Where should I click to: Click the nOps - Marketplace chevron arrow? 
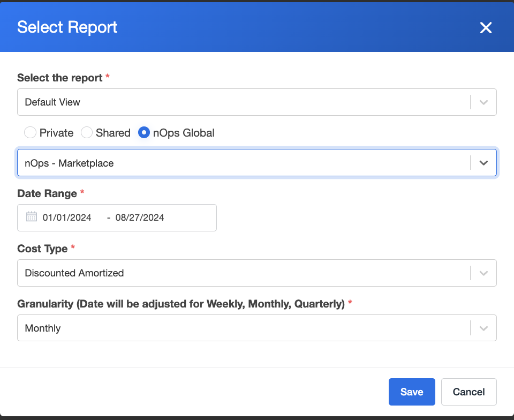pyautogui.click(x=483, y=163)
